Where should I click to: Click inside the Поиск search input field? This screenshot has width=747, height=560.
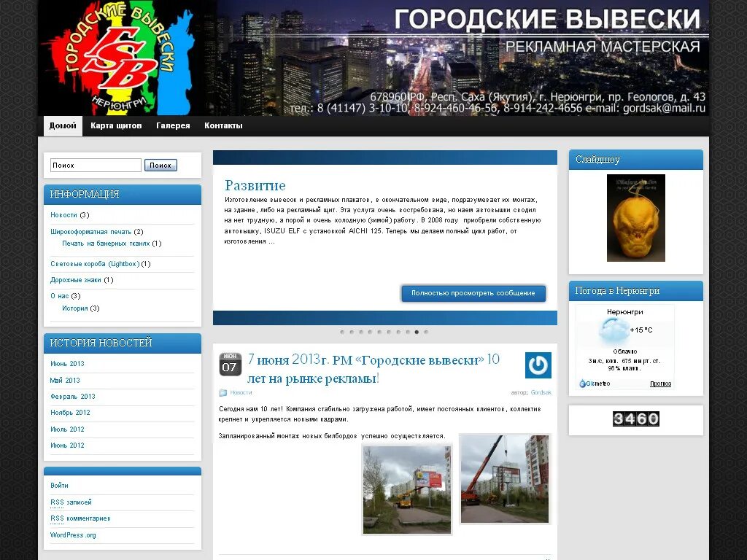point(95,165)
